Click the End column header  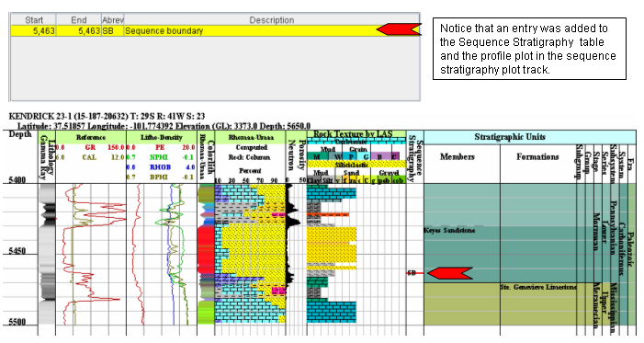pyautogui.click(x=78, y=19)
